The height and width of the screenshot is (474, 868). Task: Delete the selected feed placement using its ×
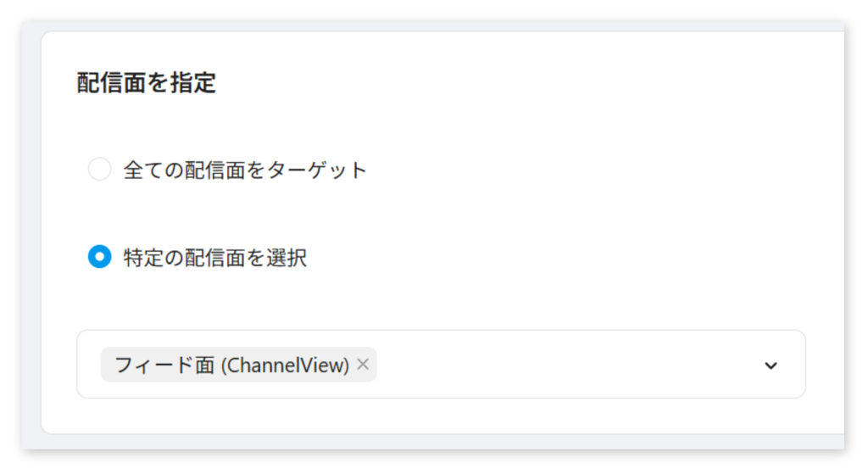point(363,365)
